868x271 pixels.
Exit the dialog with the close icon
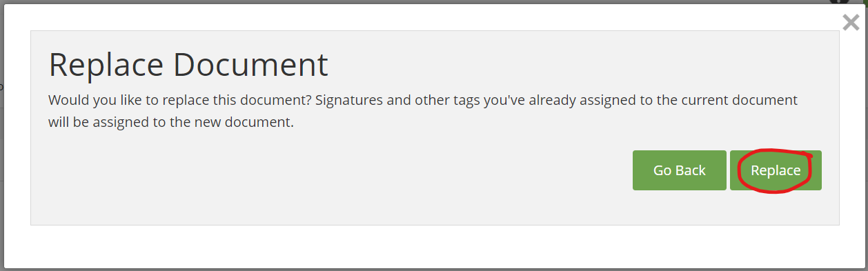click(x=851, y=22)
